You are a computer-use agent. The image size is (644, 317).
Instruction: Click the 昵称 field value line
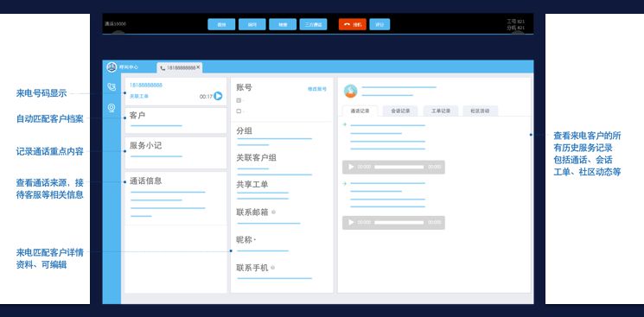(x=263, y=250)
